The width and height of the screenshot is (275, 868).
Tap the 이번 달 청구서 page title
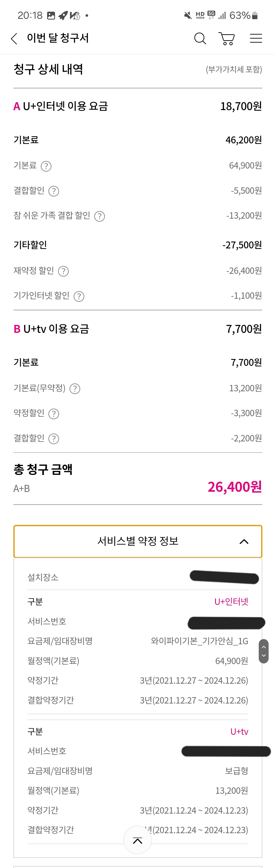[x=58, y=38]
